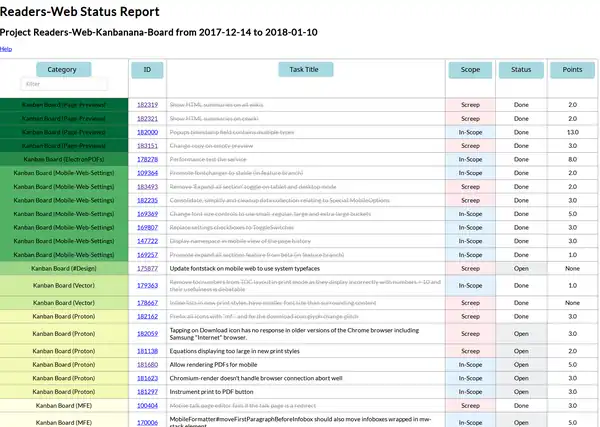Open the Help link

(6, 48)
